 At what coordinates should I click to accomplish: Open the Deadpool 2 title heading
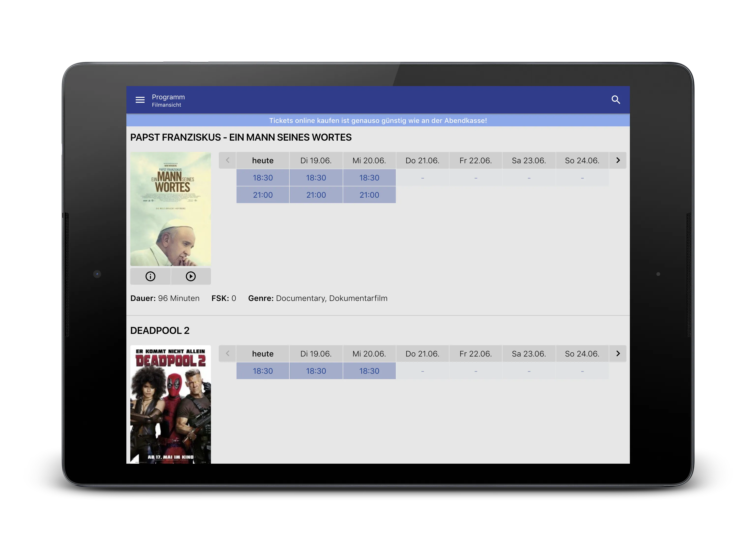coord(160,331)
